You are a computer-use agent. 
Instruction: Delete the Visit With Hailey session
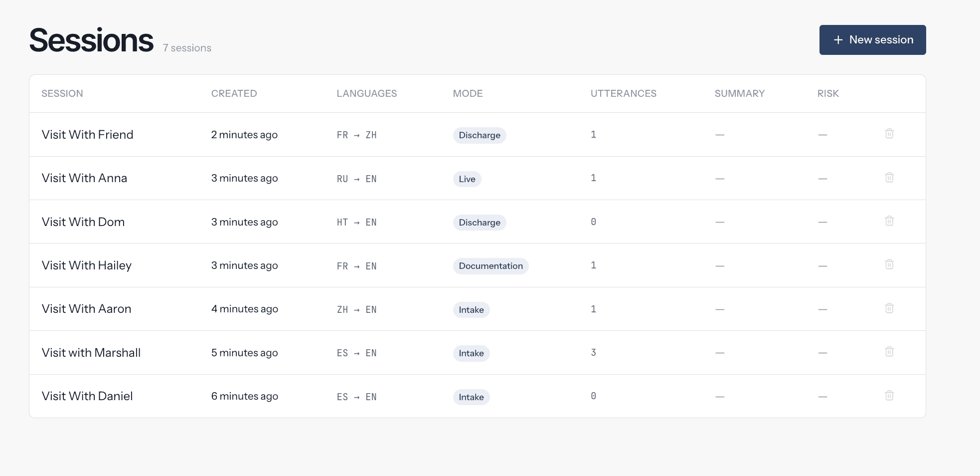click(x=889, y=264)
